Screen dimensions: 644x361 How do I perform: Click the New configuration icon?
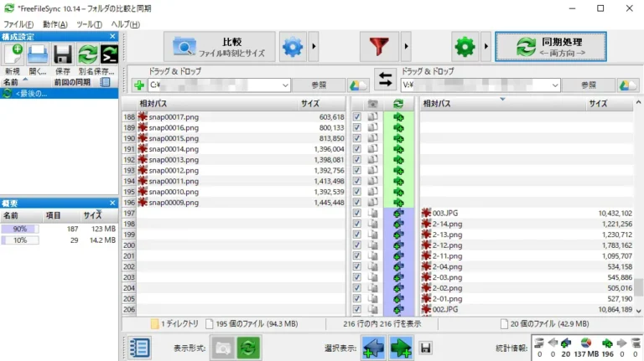13,54
